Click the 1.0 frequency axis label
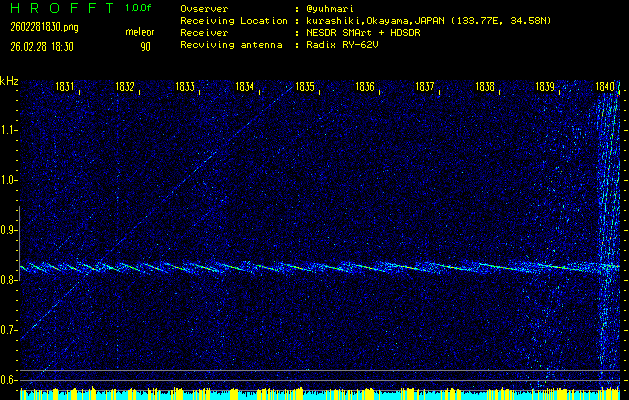 tap(9, 180)
